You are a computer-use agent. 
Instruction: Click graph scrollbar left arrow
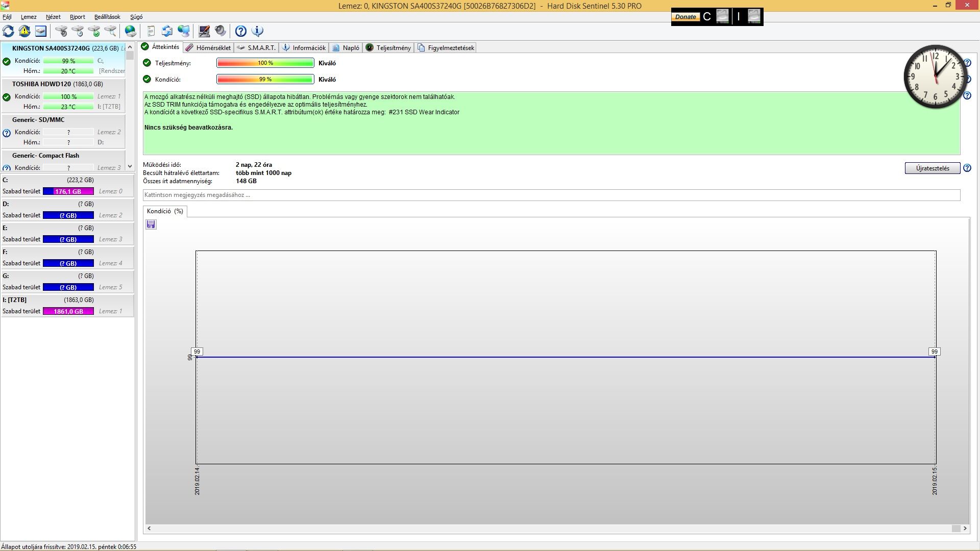[149, 529]
